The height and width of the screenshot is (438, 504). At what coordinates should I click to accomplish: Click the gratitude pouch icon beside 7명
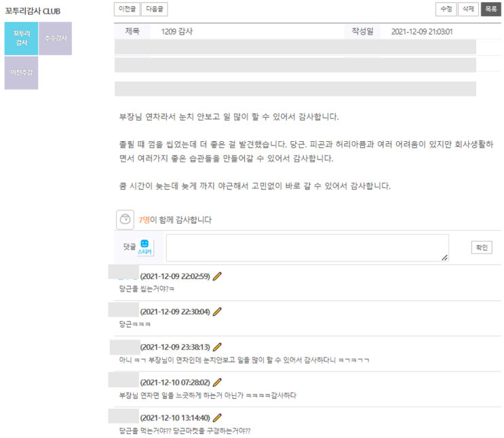[x=125, y=219]
